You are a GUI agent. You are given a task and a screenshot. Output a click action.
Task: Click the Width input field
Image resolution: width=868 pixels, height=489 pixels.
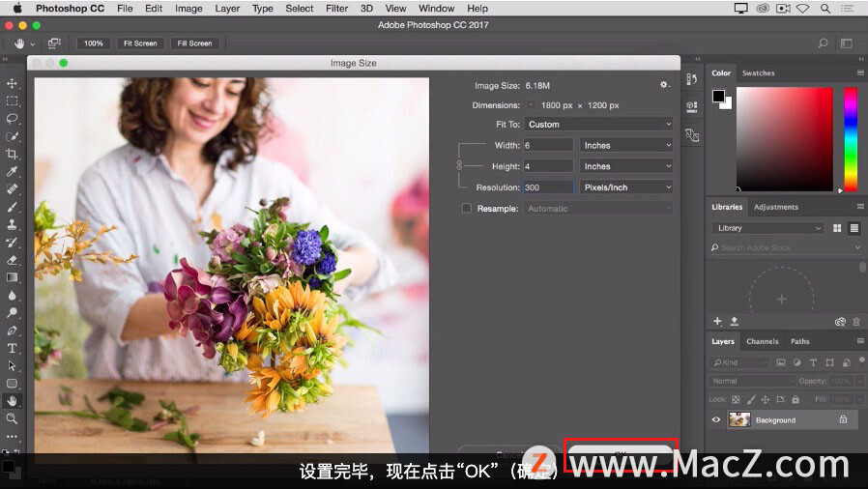click(549, 145)
